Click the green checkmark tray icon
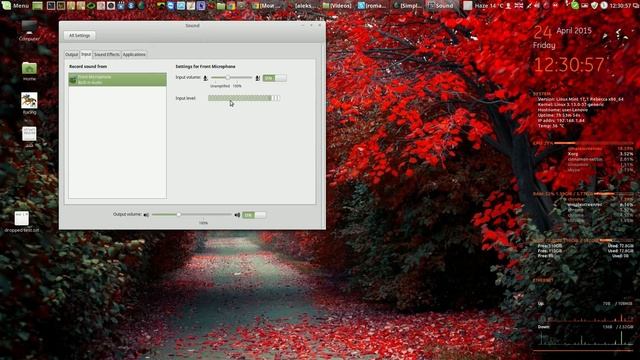Image resolution: width=640 pixels, height=360 pixels. coord(575,6)
